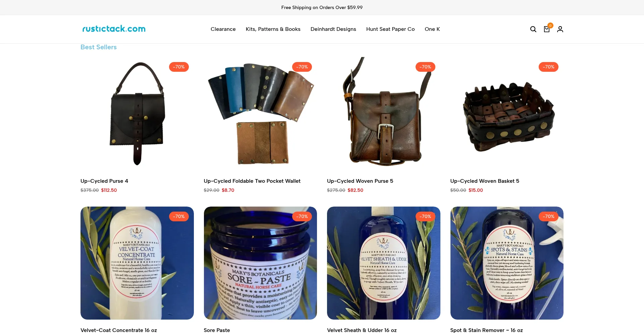
Task: Click the rustictack.com logo
Action: 114,29
